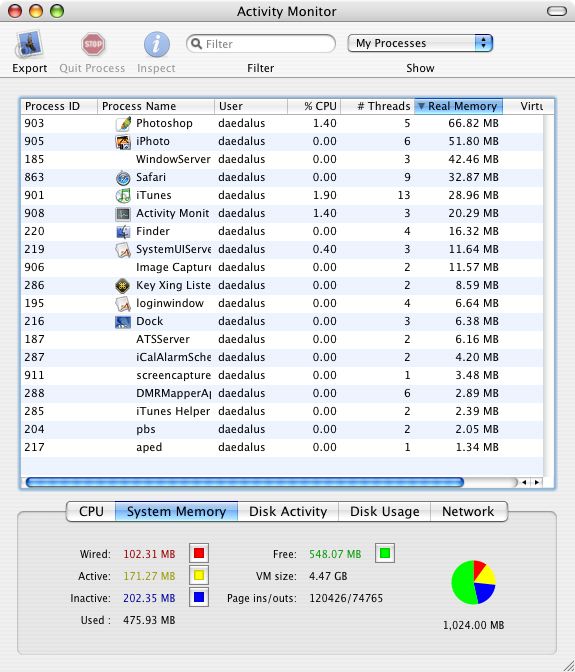
Task: Click the scroll right arrow
Action: [x=537, y=482]
